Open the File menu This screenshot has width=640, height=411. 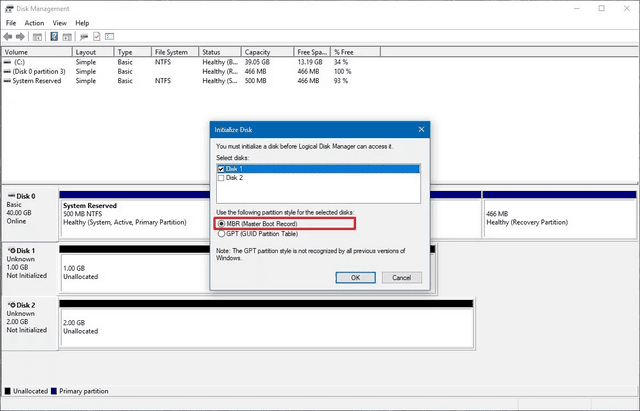coord(11,23)
